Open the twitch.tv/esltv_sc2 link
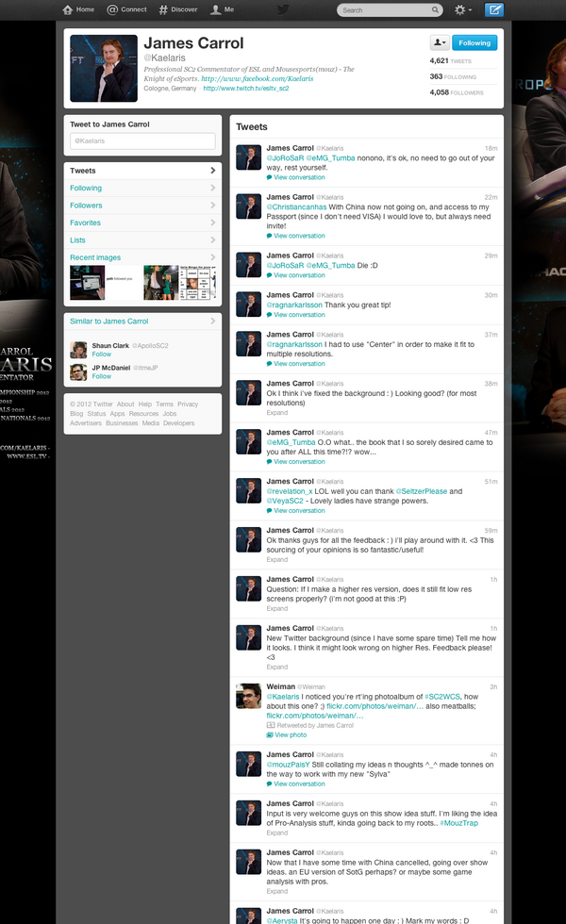Viewport: 566px width, 924px height. click(246, 89)
